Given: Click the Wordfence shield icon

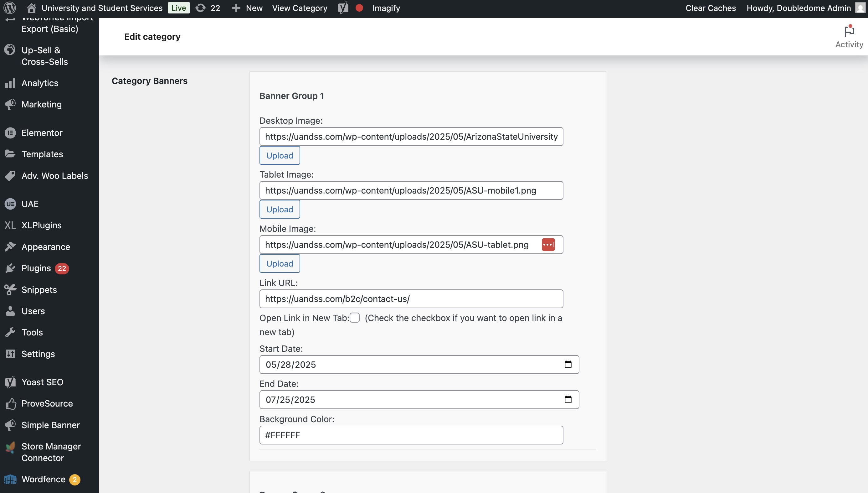Looking at the screenshot, I should point(10,479).
